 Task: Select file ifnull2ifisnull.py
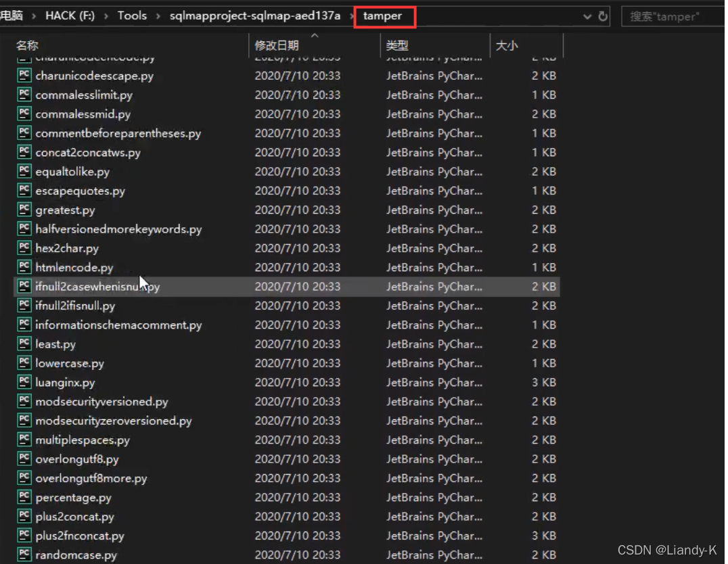pos(75,306)
